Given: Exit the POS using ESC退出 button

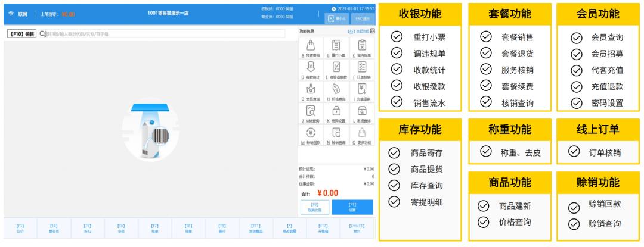Looking at the screenshot, I should (x=363, y=18).
